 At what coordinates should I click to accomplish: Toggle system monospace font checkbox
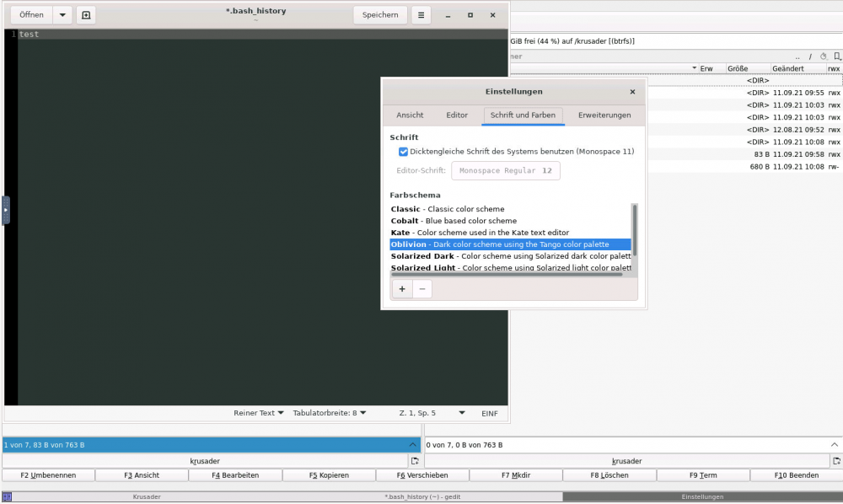pos(403,152)
